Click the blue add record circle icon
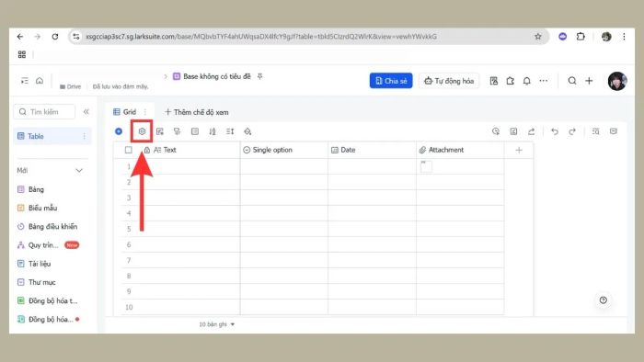This screenshot has height=362, width=644. coord(119,131)
